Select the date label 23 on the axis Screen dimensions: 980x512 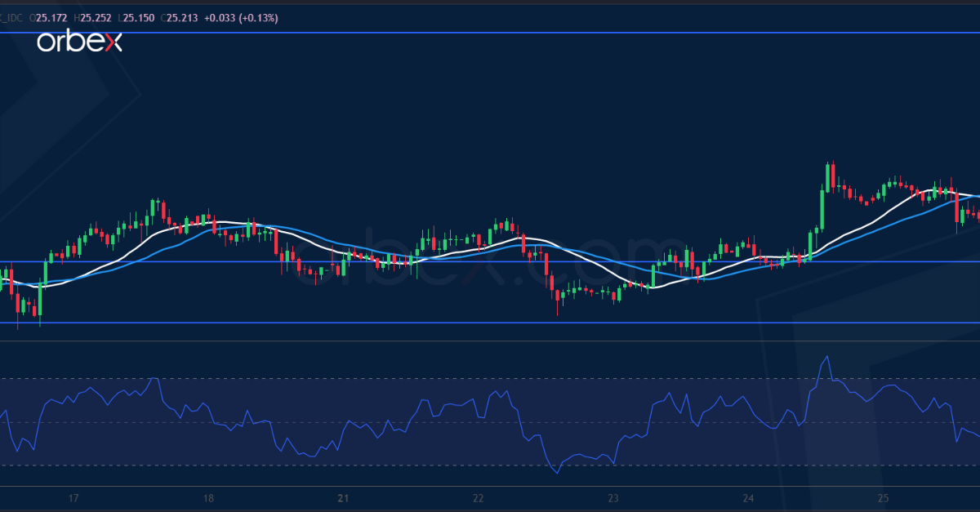pos(613,496)
